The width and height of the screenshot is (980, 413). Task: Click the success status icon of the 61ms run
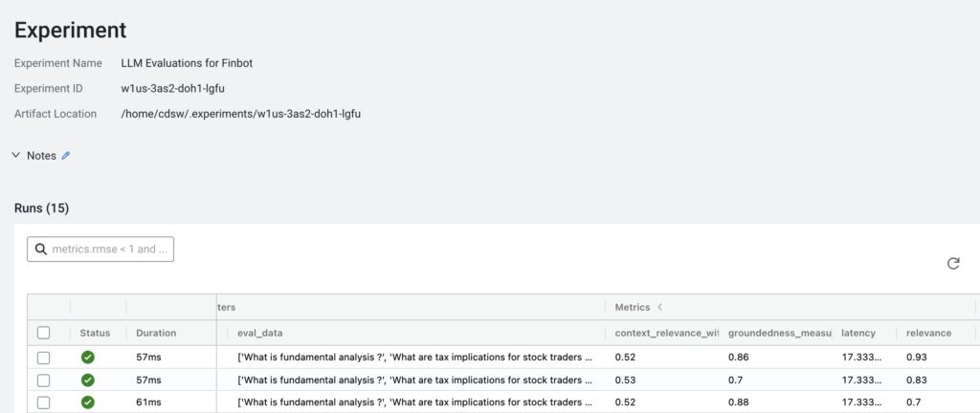(87, 402)
